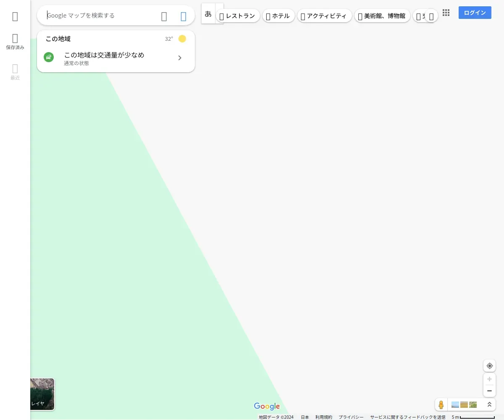The width and height of the screenshot is (504, 420).
Task: Click the green traffic car icon
Action: coord(49,57)
